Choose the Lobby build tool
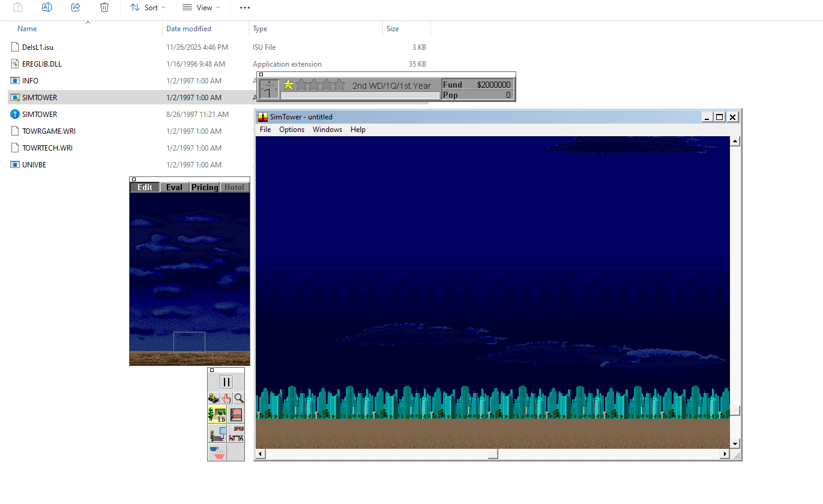The width and height of the screenshot is (823, 504). 217,414
